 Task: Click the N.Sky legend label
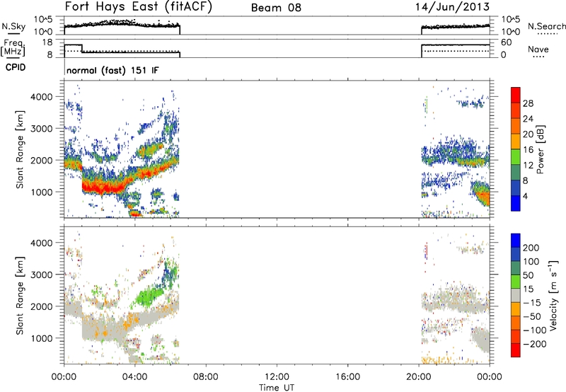click(13, 26)
